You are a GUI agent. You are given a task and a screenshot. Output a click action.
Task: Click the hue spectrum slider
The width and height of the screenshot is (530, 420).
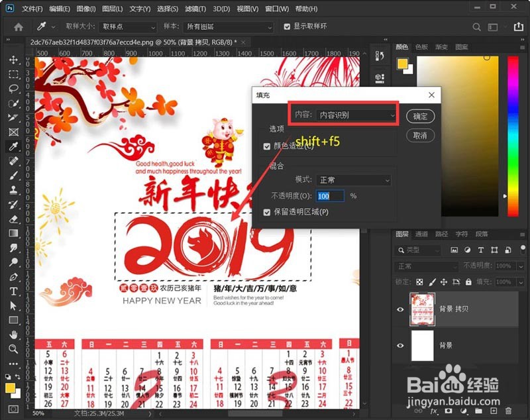click(x=513, y=136)
